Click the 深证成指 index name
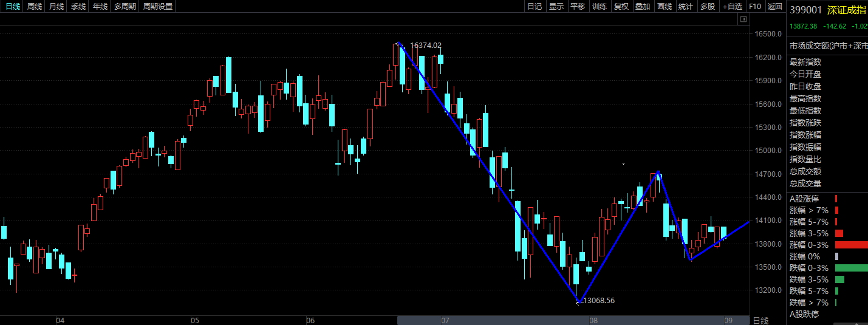Viewport: 868px width, 325px height. 847,10
